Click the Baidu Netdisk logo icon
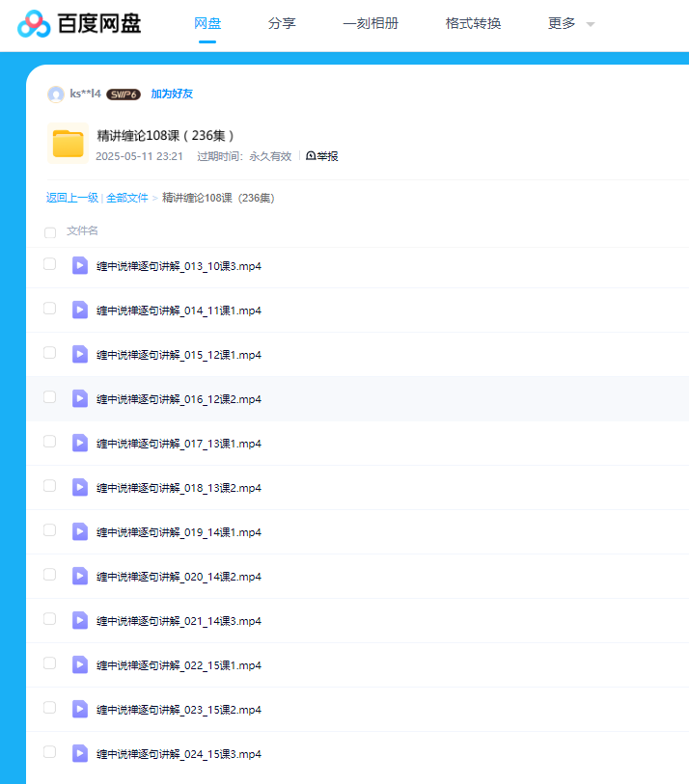Image resolution: width=689 pixels, height=784 pixels. point(34,23)
